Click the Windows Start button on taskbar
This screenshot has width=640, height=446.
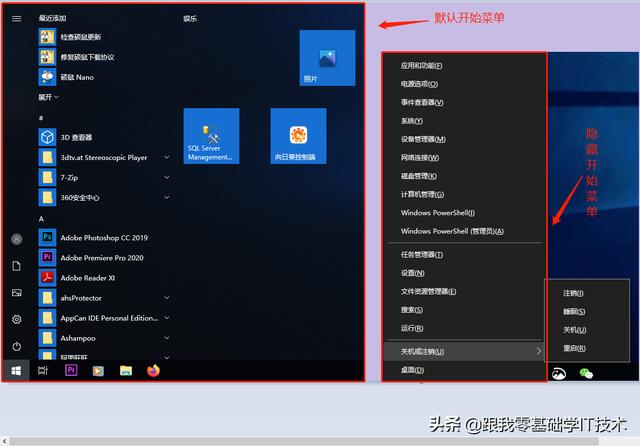(16, 371)
